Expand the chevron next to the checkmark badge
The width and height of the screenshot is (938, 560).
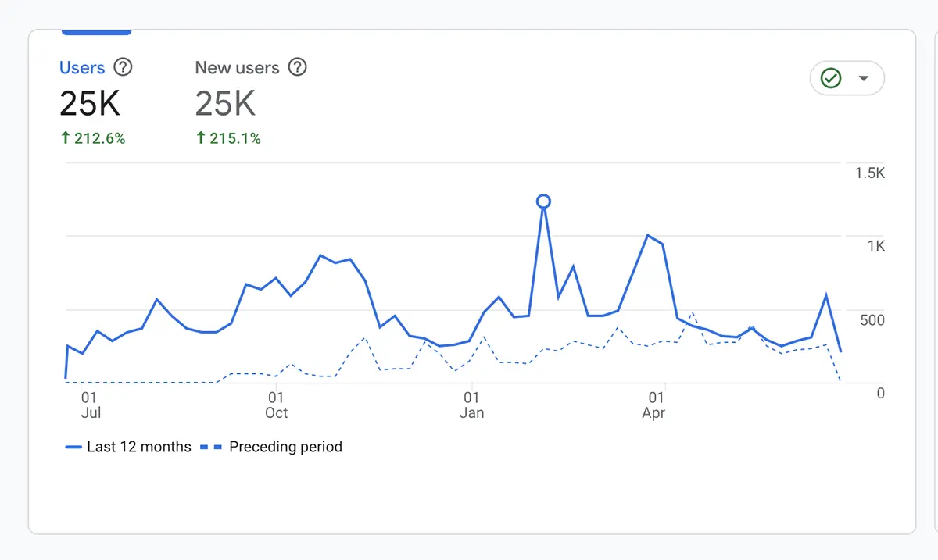(x=865, y=78)
